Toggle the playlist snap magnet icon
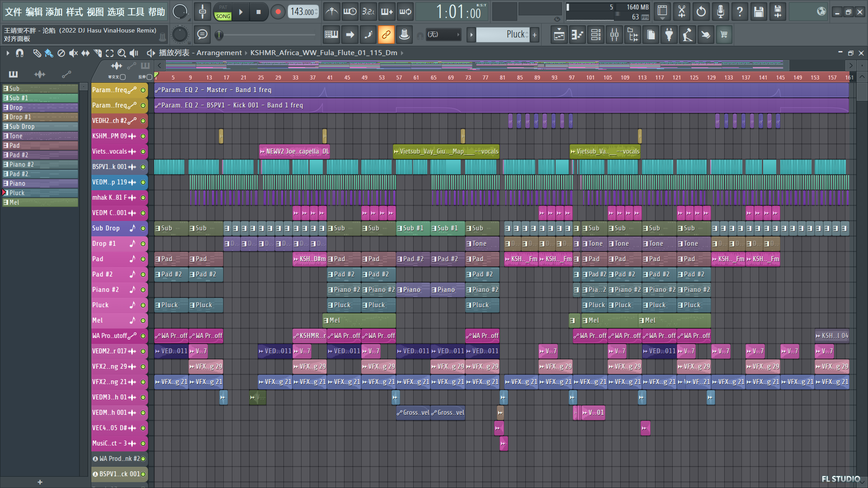Screen dimensions: 868x488 pyautogui.click(x=19, y=53)
